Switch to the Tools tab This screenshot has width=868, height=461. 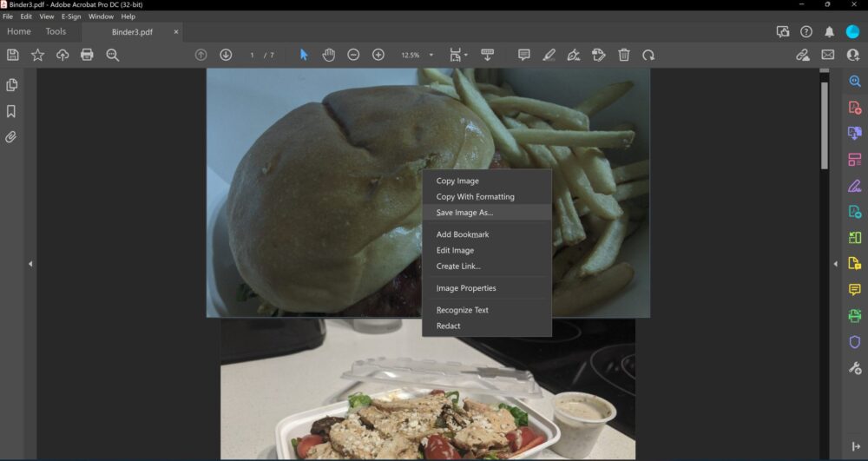(56, 31)
